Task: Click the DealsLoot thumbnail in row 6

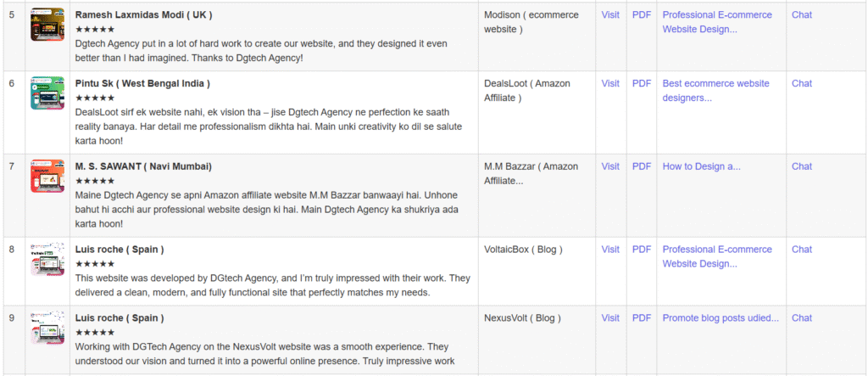Action: coord(47,93)
